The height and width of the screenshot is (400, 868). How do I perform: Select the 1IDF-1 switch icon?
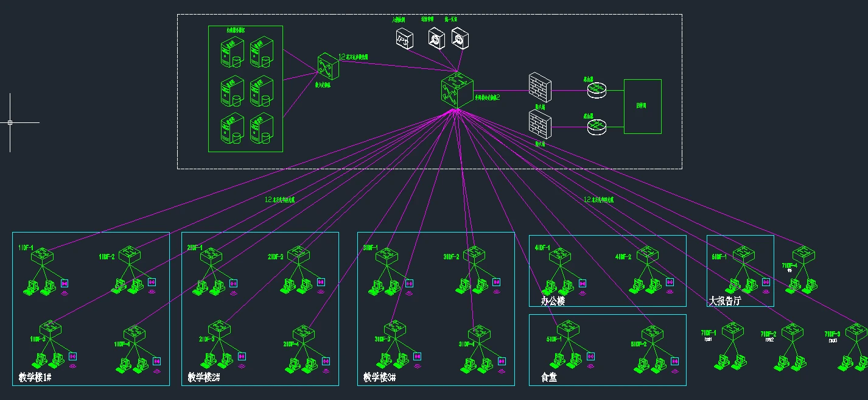(x=42, y=257)
